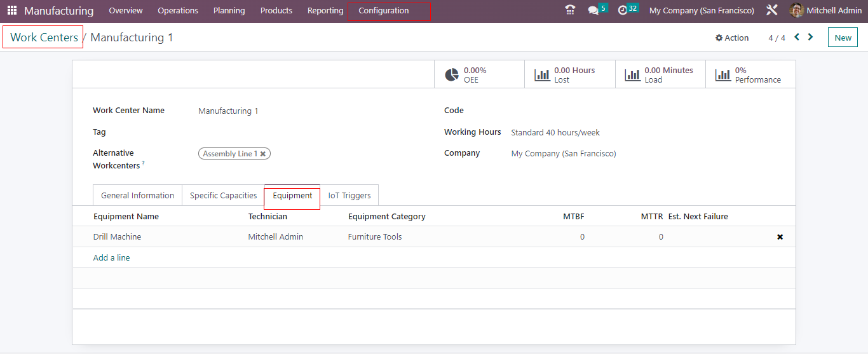
Task: Go to the previous record arrow
Action: (x=797, y=37)
